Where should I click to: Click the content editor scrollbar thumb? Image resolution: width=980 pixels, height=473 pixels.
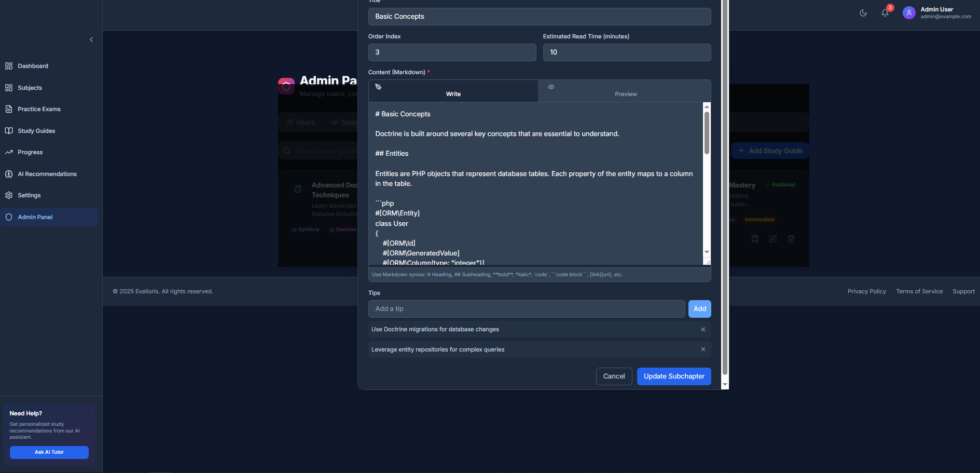click(x=707, y=133)
